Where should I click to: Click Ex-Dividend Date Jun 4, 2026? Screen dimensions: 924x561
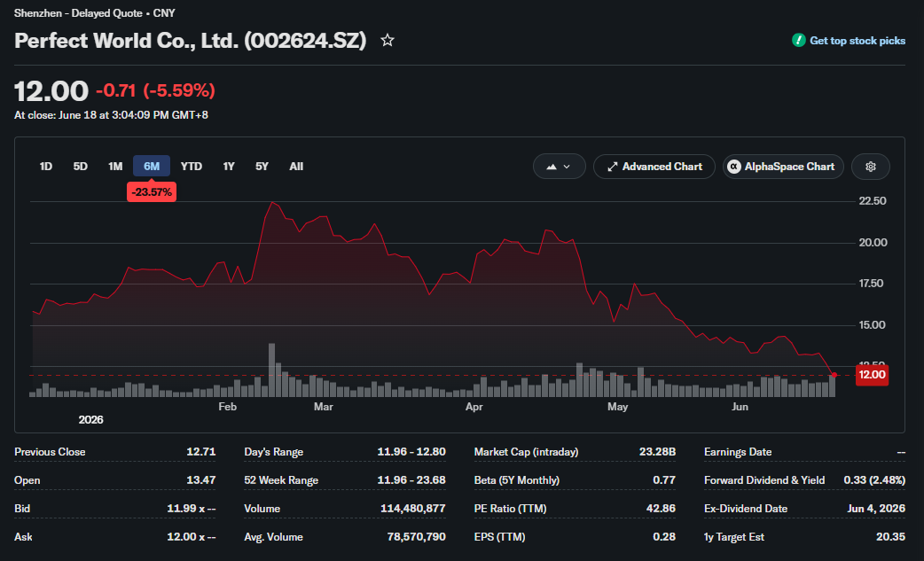click(876, 509)
